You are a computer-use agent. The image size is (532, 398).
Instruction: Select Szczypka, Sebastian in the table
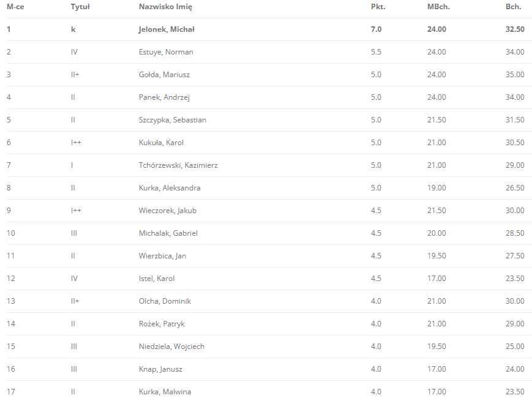click(x=173, y=120)
